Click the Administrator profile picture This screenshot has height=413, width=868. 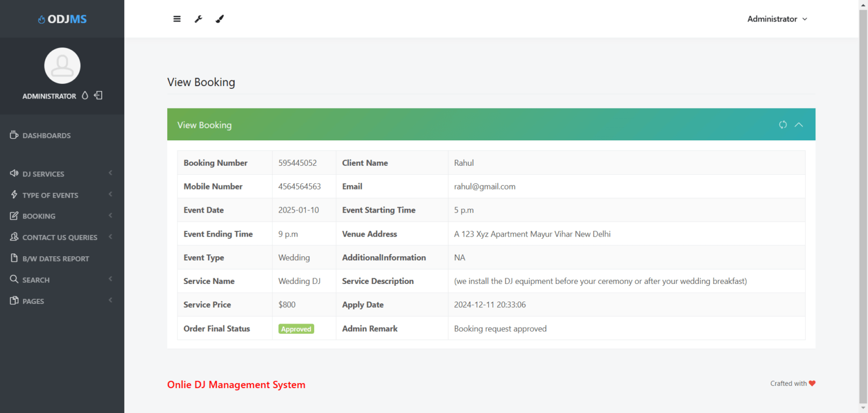point(62,65)
